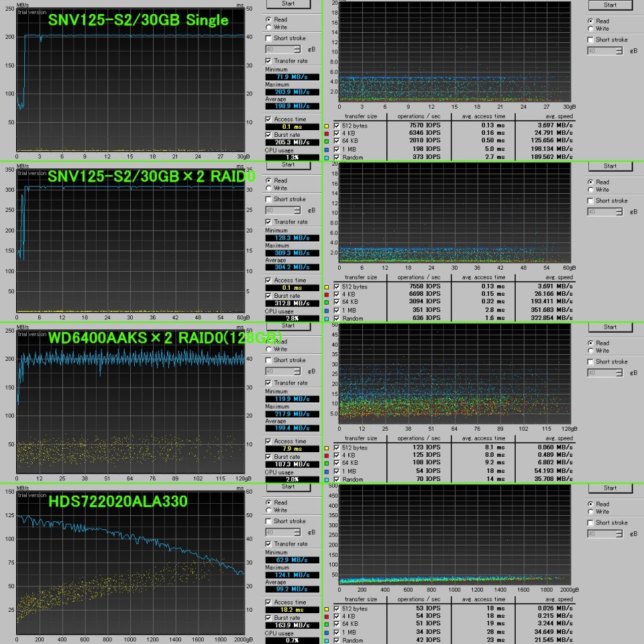Uncheck 64 KB test with 2010 IOPS
The image size is (644, 644).
click(337, 141)
